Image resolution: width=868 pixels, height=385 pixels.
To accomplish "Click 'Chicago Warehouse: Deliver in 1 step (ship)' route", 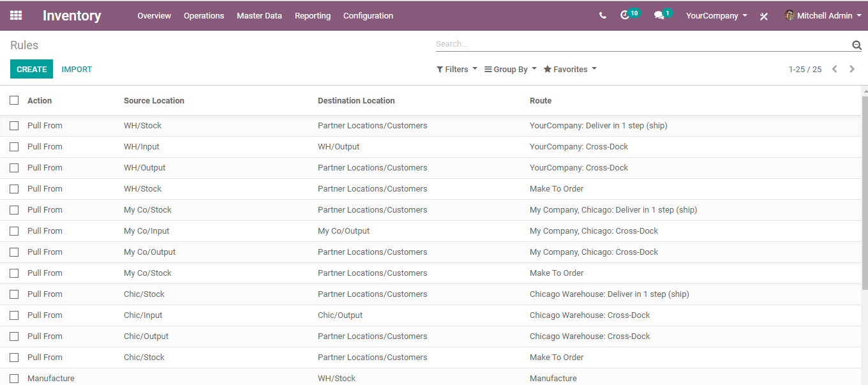I will tap(610, 294).
